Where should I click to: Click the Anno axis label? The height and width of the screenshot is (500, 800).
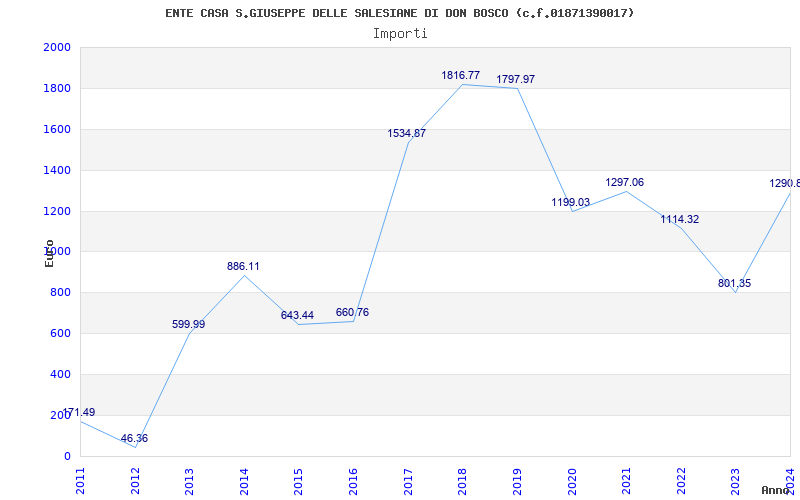point(776,490)
